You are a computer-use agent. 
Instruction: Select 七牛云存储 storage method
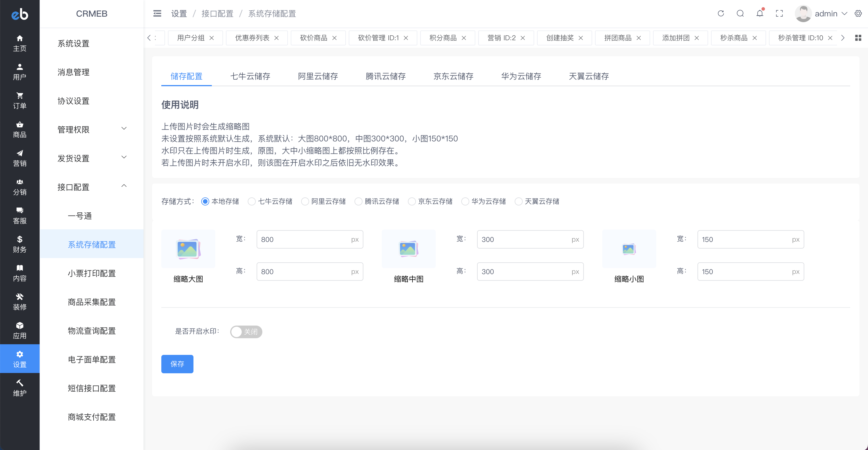click(x=251, y=201)
